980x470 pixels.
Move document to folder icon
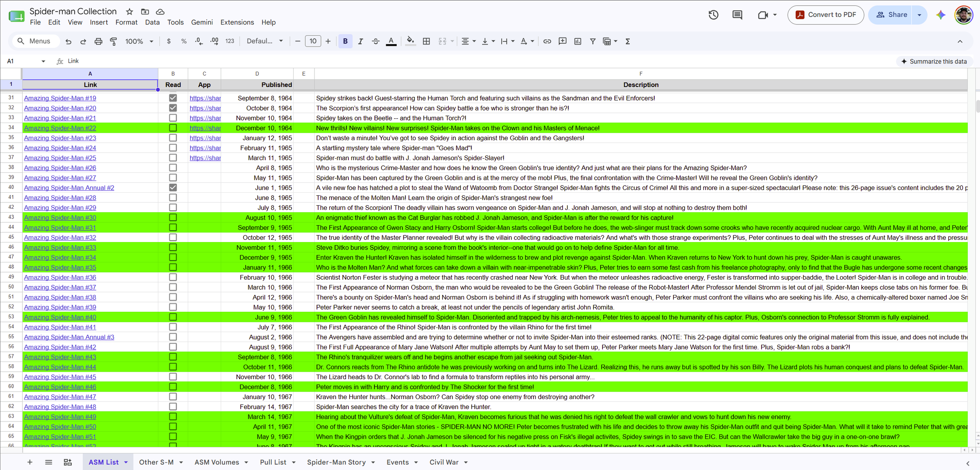(145, 11)
